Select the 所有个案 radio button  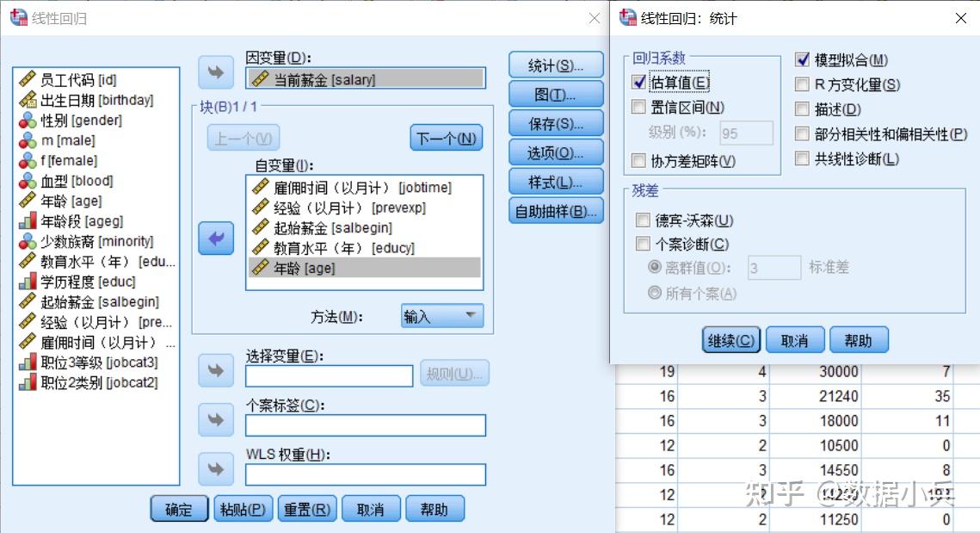[656, 293]
